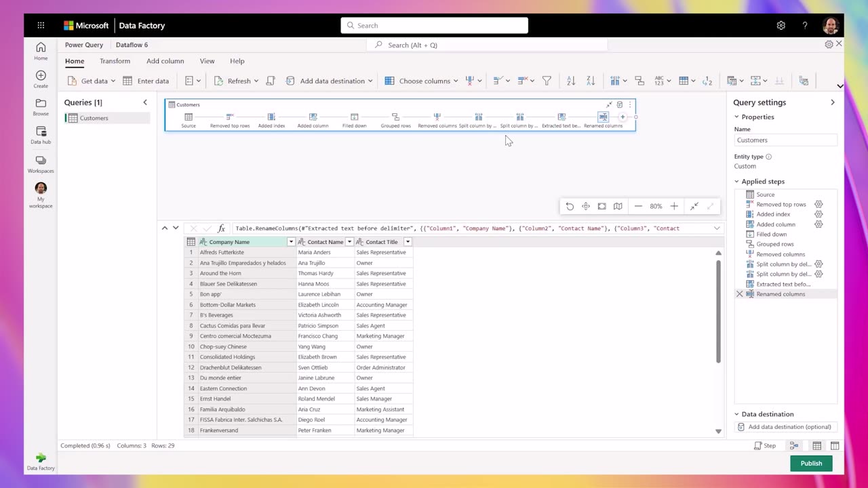Viewport: 868px width, 488px height.
Task: Open Data hub in left sidebar
Action: tap(41, 136)
